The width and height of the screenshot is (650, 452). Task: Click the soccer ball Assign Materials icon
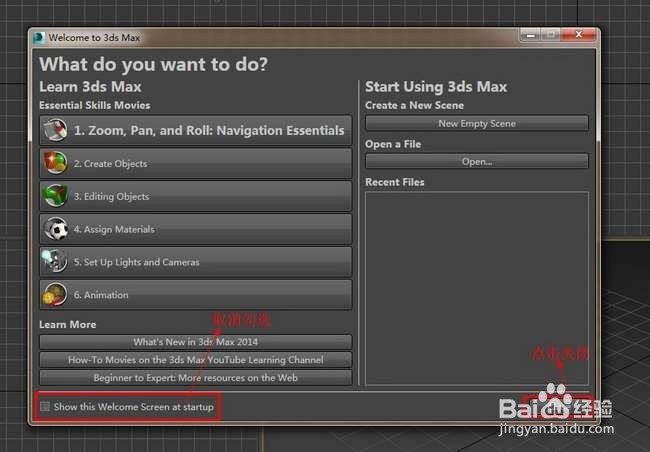click(56, 228)
